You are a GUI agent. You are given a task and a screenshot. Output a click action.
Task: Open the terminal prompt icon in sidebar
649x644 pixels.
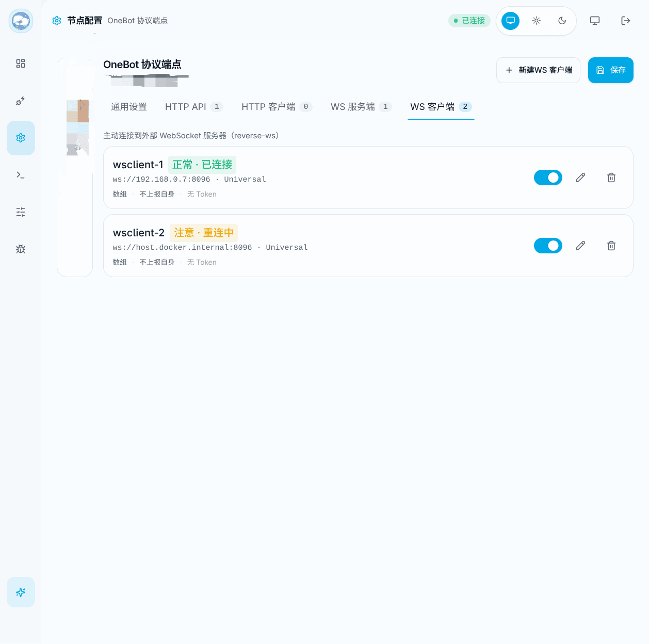click(x=21, y=175)
